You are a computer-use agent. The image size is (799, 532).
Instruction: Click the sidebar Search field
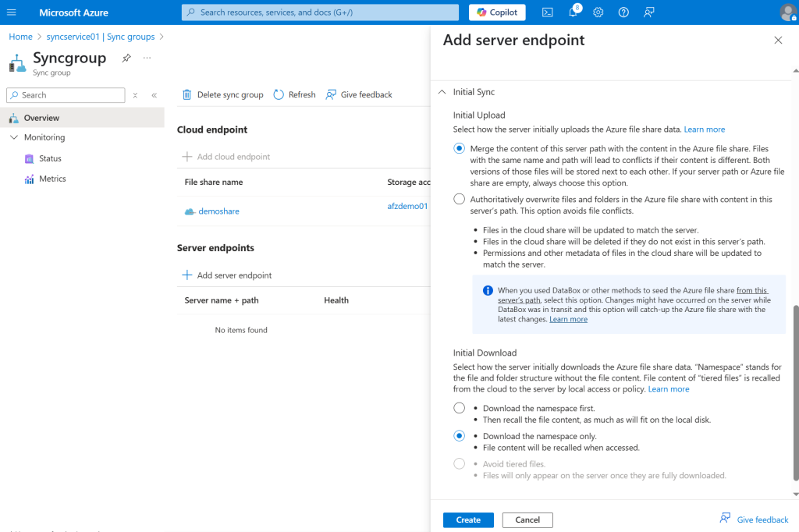click(66, 95)
